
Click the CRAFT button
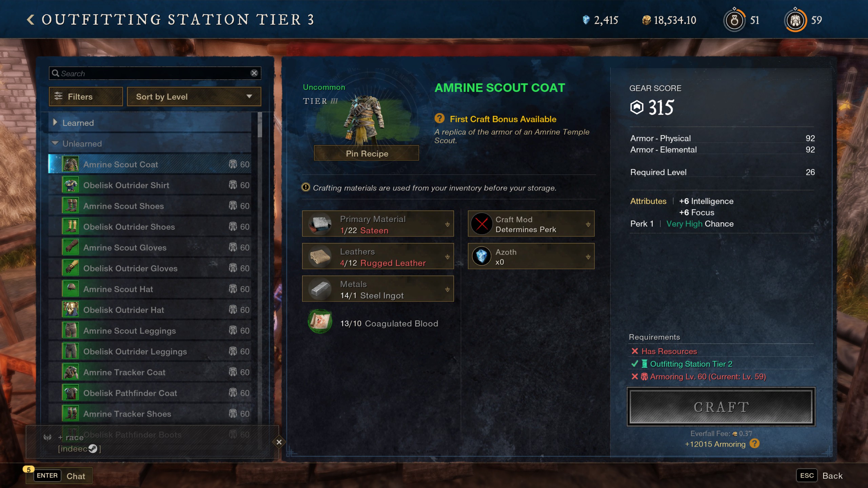(x=721, y=406)
